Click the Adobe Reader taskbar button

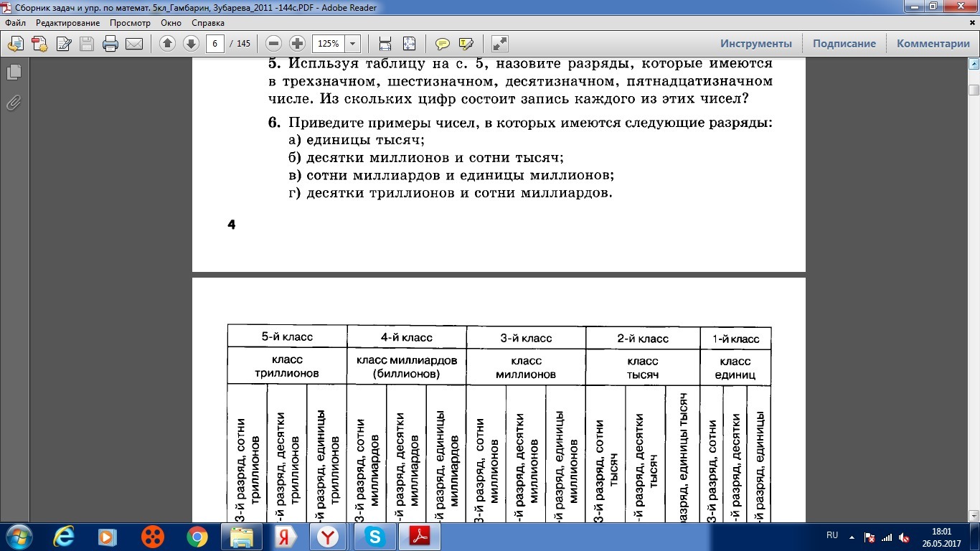tap(418, 537)
